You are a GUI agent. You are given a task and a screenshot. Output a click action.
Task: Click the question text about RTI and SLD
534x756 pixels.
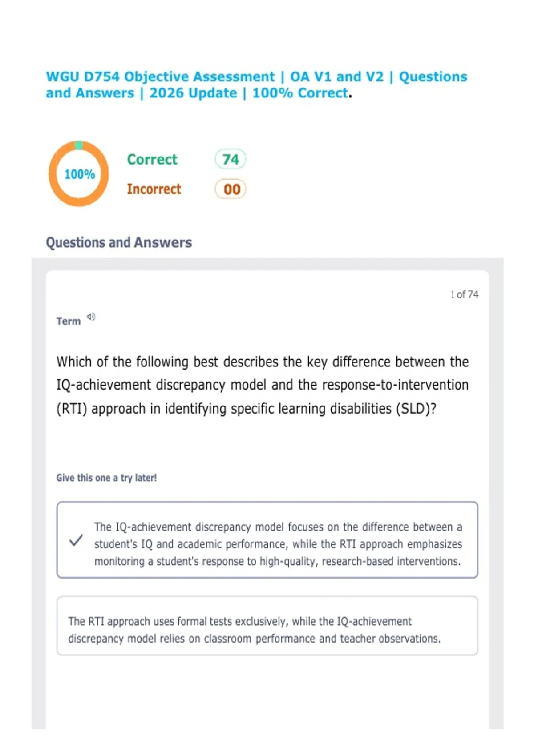tap(262, 385)
